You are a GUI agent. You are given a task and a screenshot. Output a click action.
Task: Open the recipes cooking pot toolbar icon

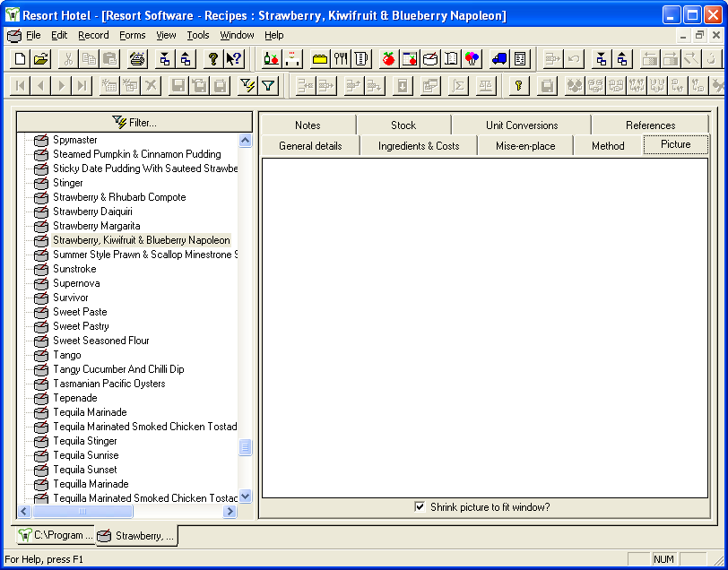(430, 59)
